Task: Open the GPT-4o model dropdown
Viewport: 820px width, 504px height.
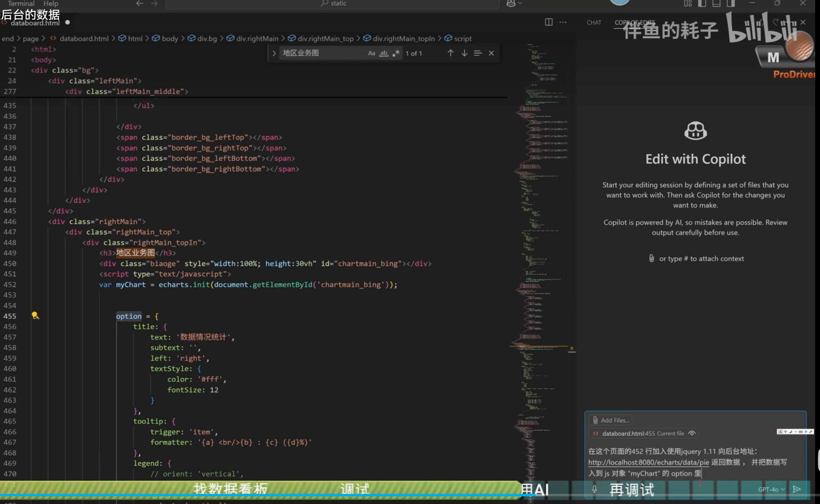Action: pos(771,489)
